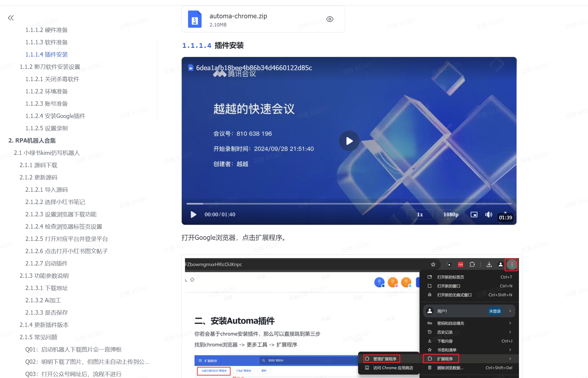Open the 1080p quality selector

click(451, 214)
